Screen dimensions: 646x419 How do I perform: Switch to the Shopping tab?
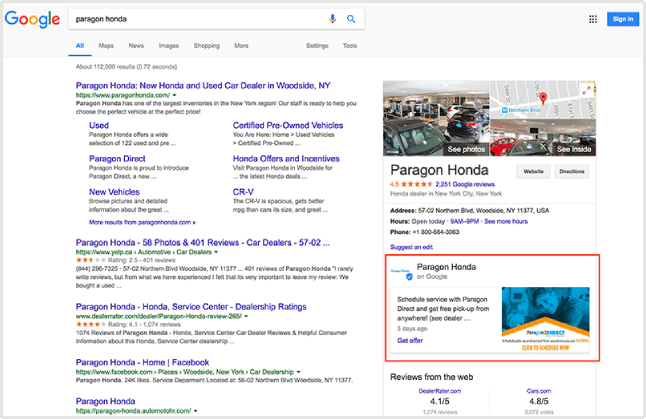coord(207,46)
